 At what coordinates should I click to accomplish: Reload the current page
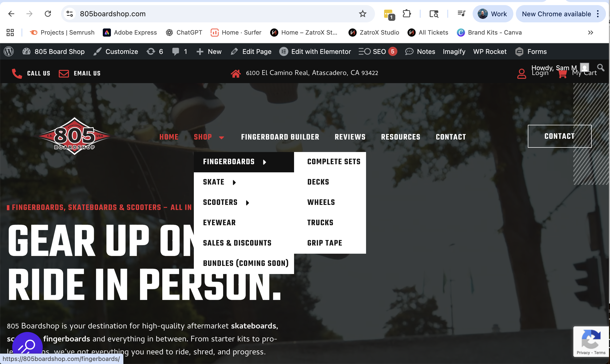(48, 14)
